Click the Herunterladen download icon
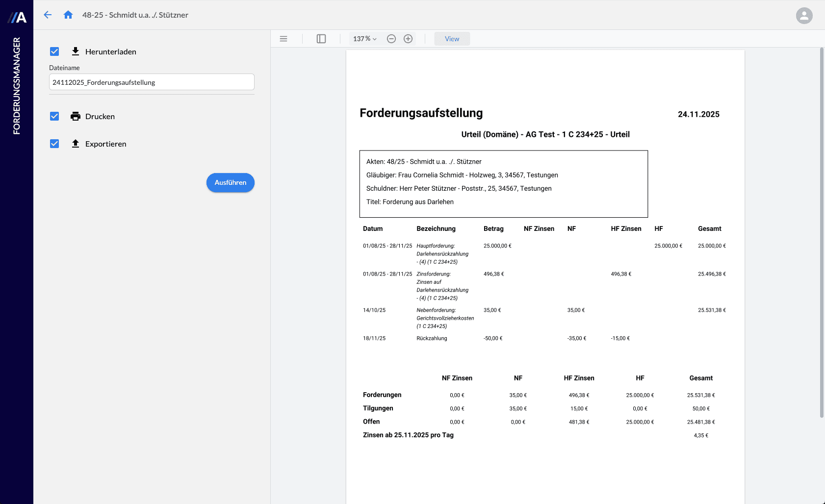Viewport: 825px width, 504px height. coord(76,51)
